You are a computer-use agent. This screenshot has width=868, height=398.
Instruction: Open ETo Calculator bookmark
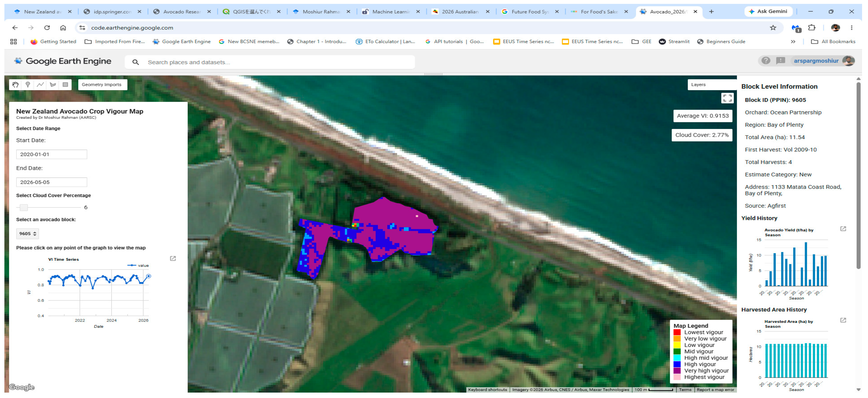[385, 42]
